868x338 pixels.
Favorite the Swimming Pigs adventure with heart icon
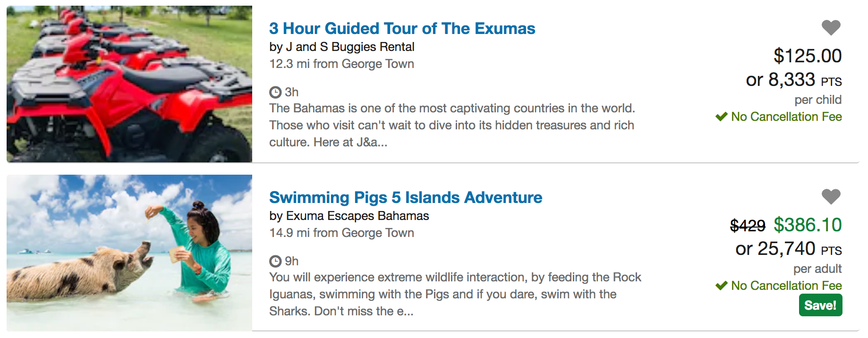click(831, 196)
